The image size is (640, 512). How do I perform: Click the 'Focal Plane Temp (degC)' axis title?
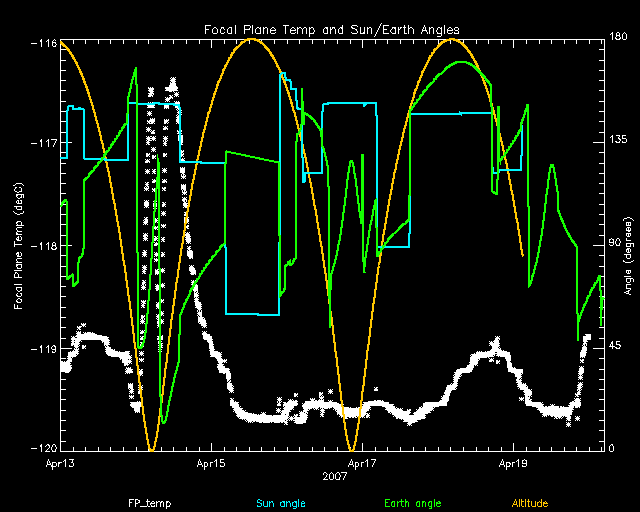click(x=18, y=244)
